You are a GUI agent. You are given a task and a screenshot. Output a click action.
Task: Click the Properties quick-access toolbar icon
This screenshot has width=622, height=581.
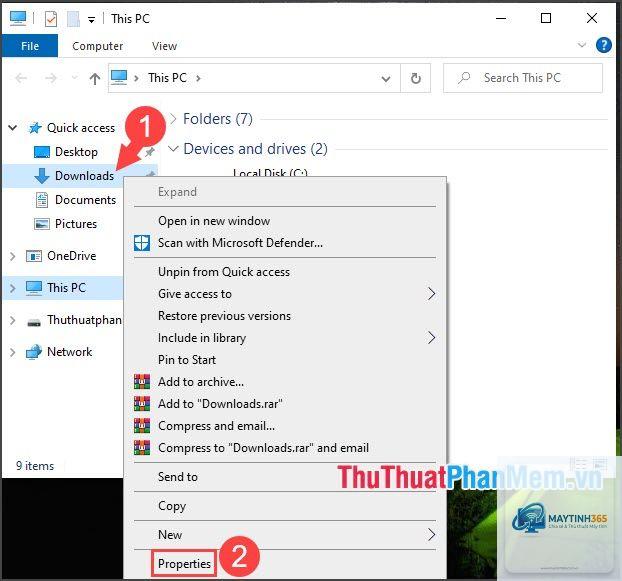click(51, 19)
